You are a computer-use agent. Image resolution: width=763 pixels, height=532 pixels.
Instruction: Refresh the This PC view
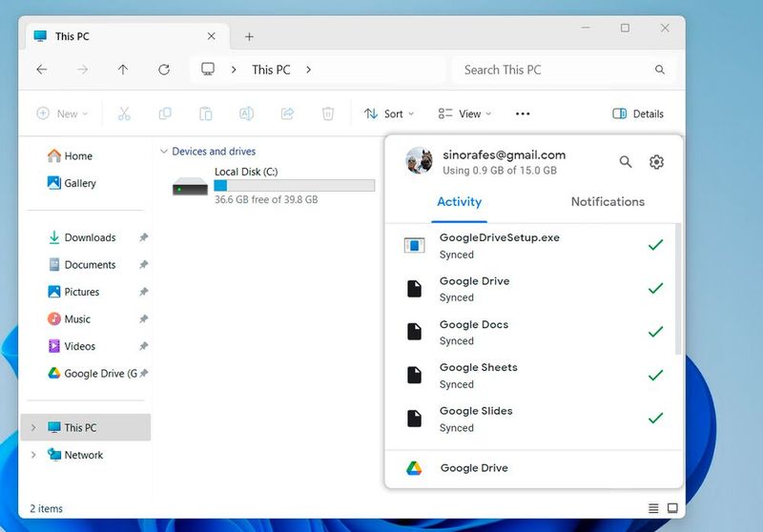coord(164,70)
